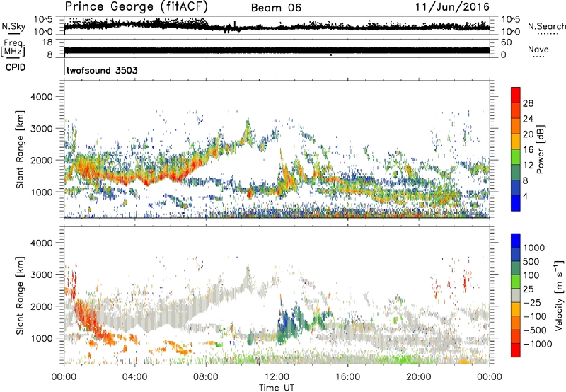Image resolution: width=566 pixels, height=392 pixels.
Task: Click the '4000' tick of the power panel
Action: tap(41, 97)
